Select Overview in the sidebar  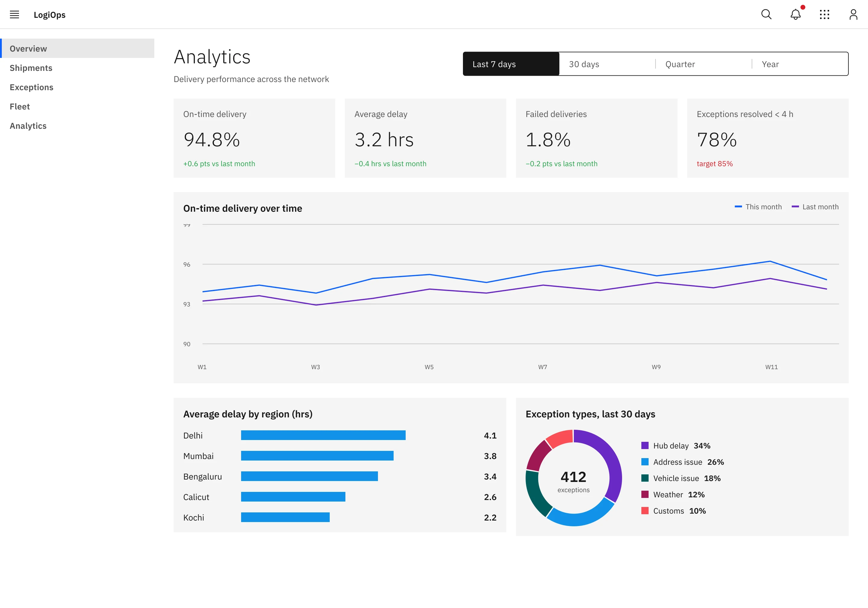tap(77, 49)
